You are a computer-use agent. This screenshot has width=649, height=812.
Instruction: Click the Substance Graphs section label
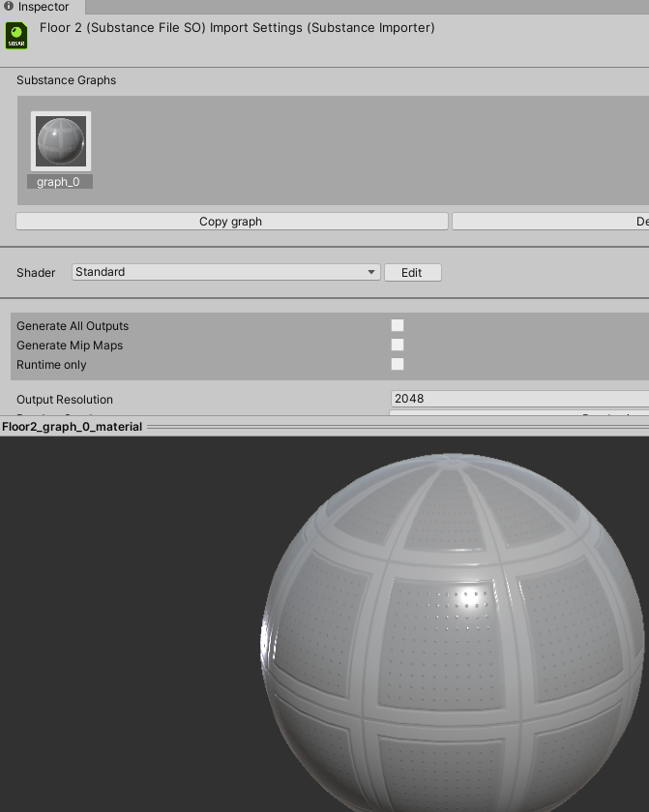click(x=66, y=80)
